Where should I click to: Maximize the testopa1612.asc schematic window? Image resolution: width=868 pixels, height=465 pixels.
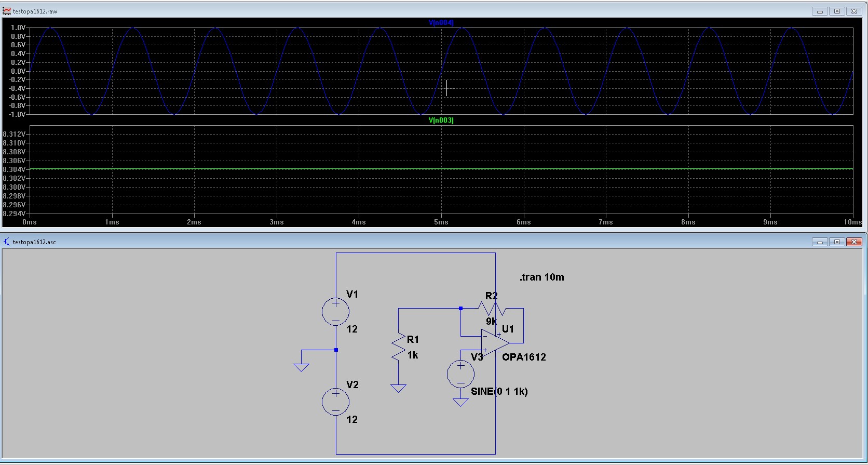[837, 242]
